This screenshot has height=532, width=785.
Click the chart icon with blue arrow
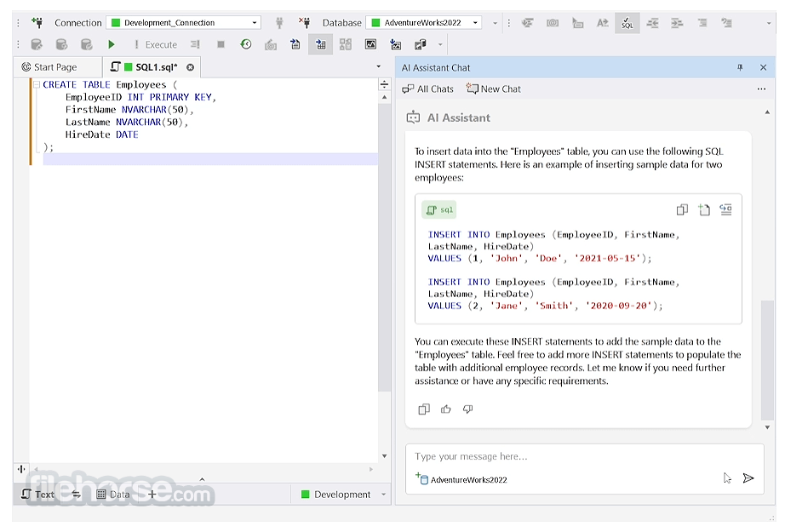click(x=396, y=45)
